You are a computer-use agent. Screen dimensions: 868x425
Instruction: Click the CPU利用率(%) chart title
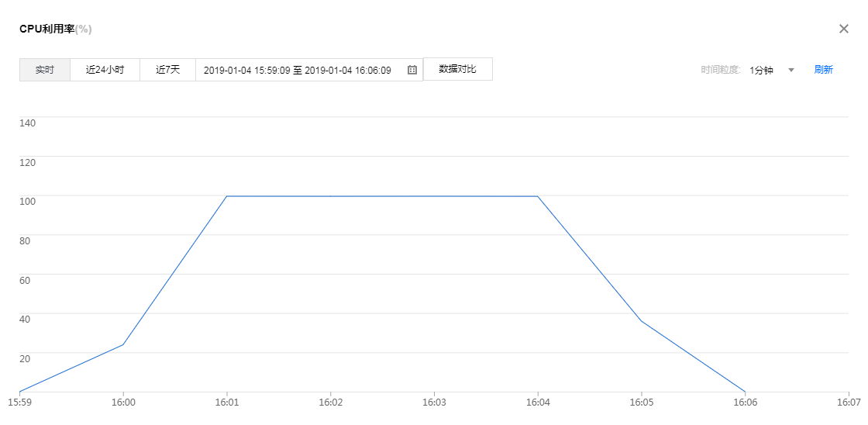[56, 29]
